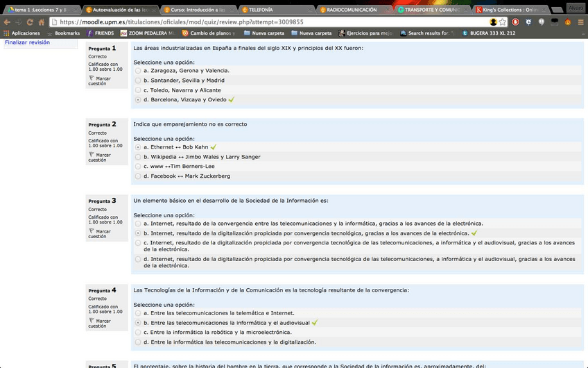Screen dimensions: 588x368
Task: Switch to the RADIOCOMUNICACIÓN tab
Action: pyautogui.click(x=351, y=10)
